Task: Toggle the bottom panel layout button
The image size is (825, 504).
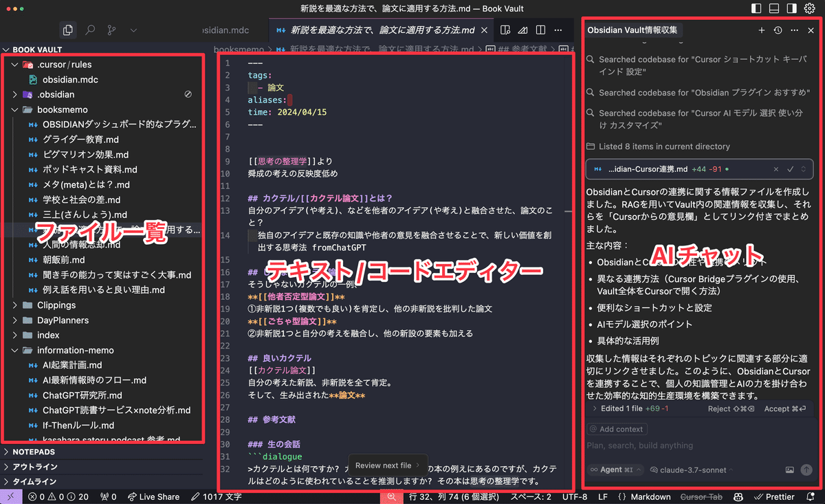Action: [x=774, y=9]
